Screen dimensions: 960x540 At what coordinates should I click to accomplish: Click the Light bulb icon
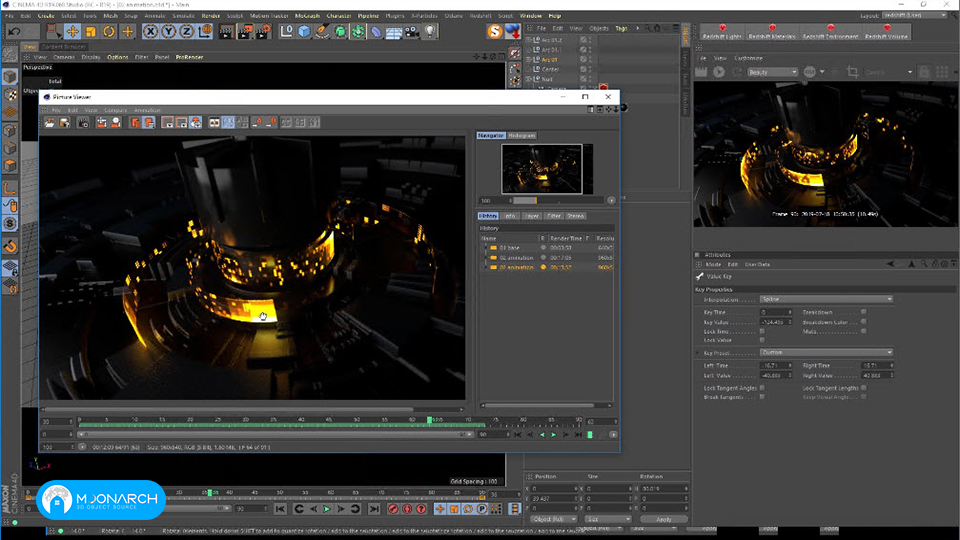click(430, 31)
